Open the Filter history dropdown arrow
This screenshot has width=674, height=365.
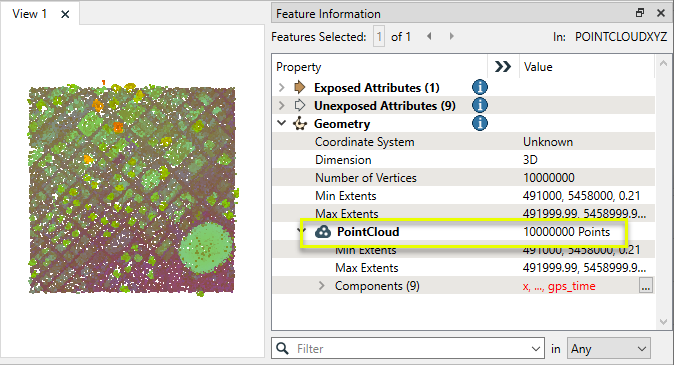[x=536, y=349]
